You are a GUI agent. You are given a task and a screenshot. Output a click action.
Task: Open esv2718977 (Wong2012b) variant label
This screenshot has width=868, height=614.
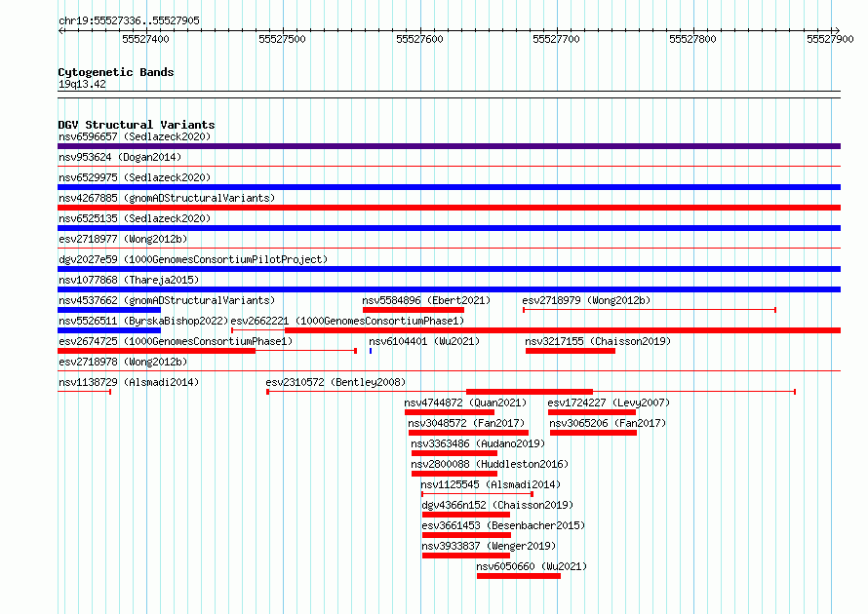pos(123,239)
